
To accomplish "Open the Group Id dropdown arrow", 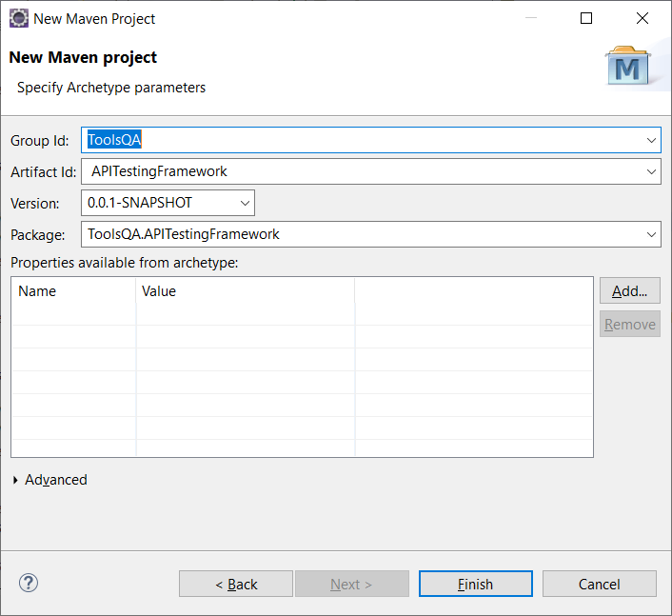I will click(x=651, y=140).
